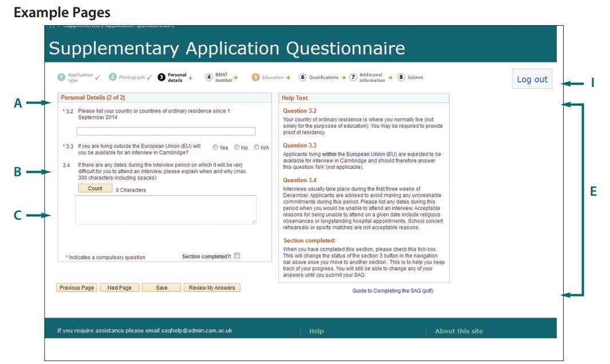This screenshot has width=610, height=364.
Task: Open the Application type step label
Action: [81, 77]
